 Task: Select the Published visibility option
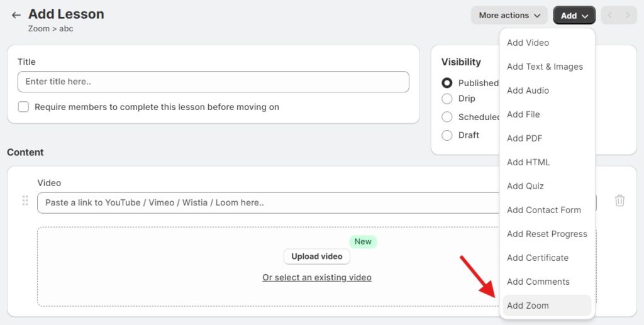(x=447, y=83)
